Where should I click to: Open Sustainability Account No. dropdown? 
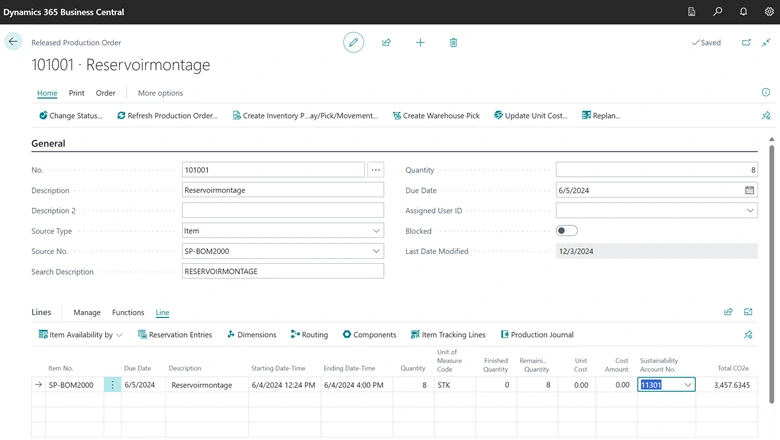point(687,385)
